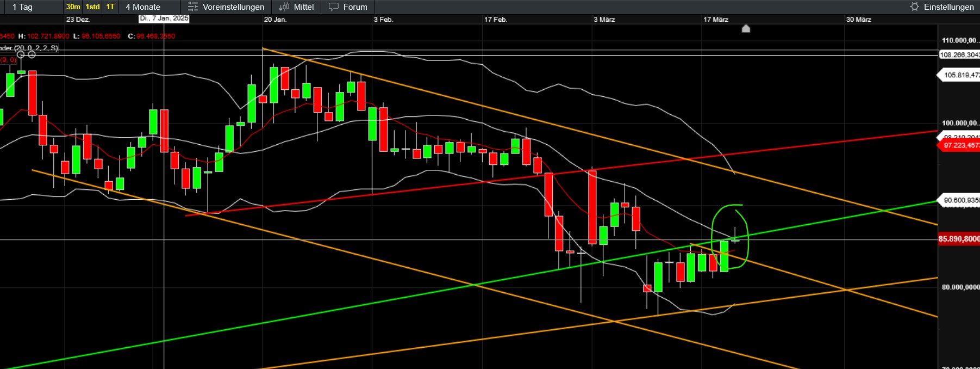Screen dimensions: 980x369
Task: Click the '30 März' date on the time axis
Action: [859, 20]
